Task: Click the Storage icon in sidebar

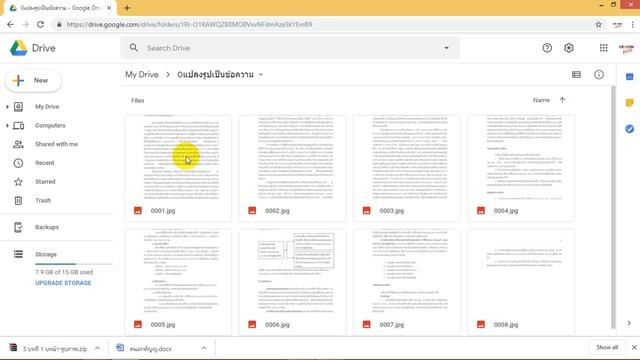Action: click(18, 254)
